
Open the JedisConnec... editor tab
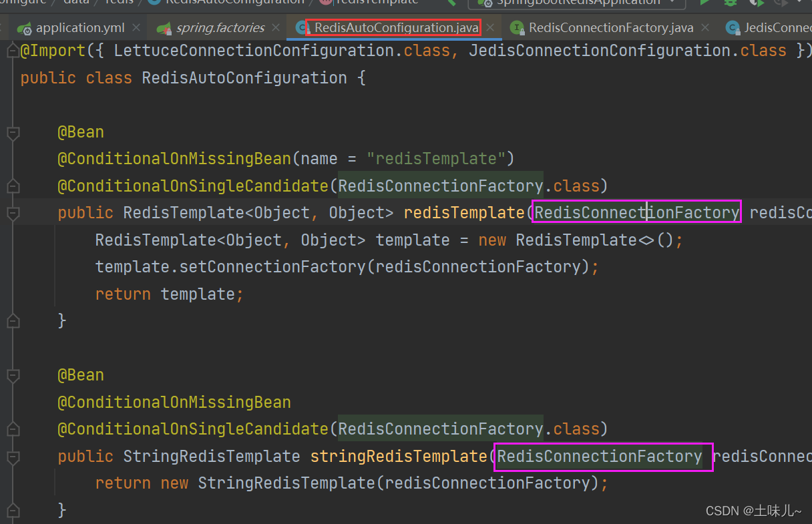coord(778,28)
